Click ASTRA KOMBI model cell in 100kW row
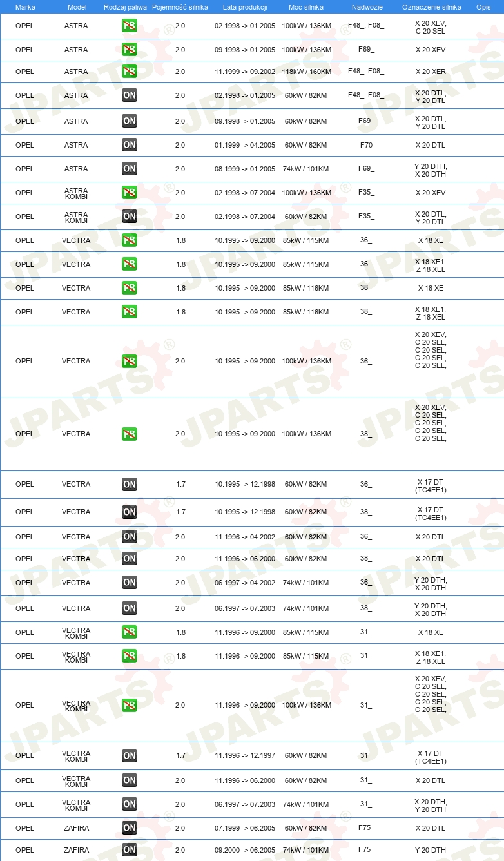504x861 pixels. click(76, 194)
